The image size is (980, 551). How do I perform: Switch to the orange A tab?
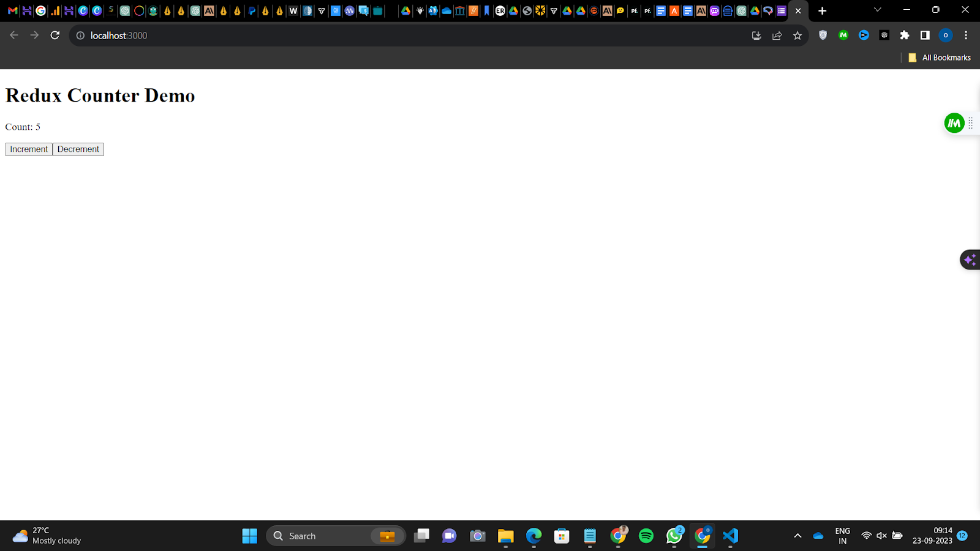[674, 11]
